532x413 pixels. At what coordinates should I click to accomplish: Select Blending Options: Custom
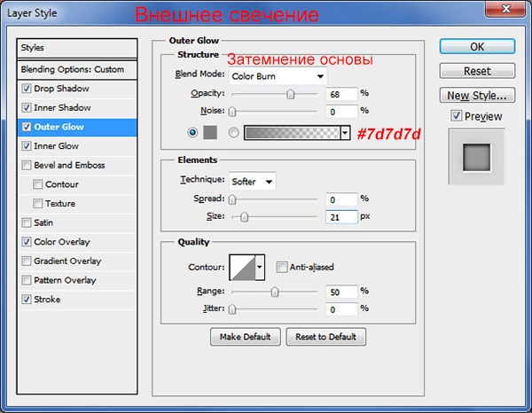tap(77, 69)
